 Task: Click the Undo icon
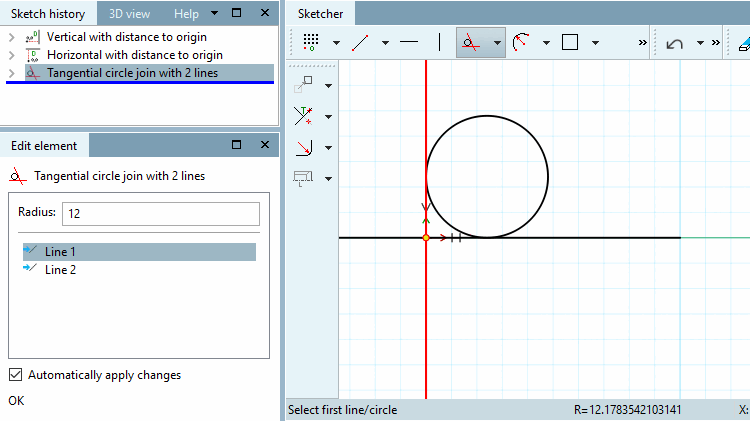point(674,44)
